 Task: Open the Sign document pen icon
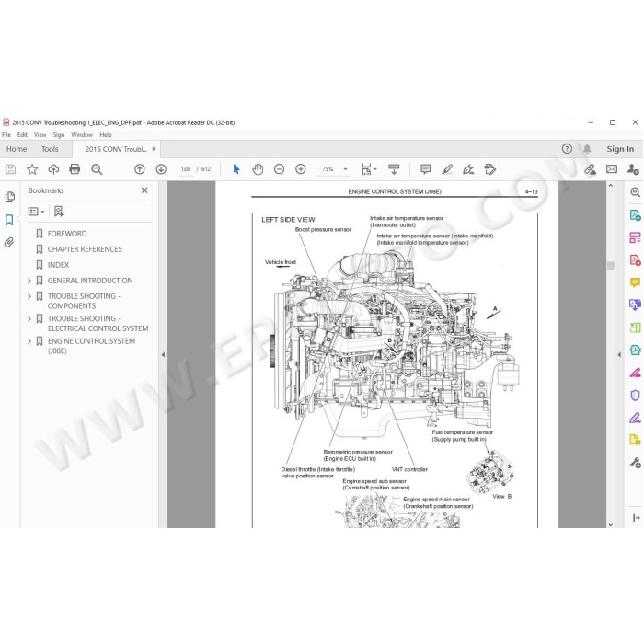[x=468, y=169]
